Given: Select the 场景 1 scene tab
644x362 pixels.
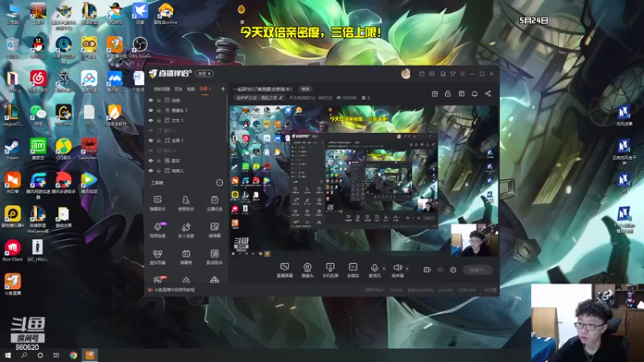Looking at the screenshot, I should 204,88.
